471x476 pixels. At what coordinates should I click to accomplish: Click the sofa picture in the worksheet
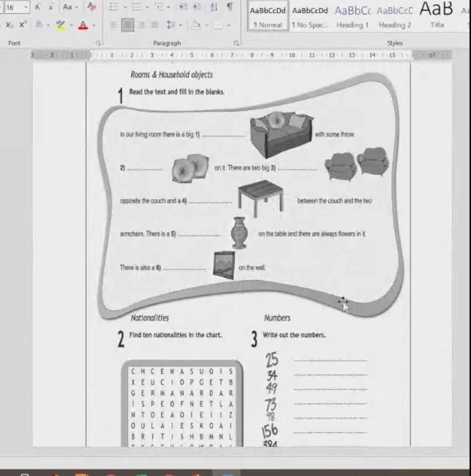281,134
